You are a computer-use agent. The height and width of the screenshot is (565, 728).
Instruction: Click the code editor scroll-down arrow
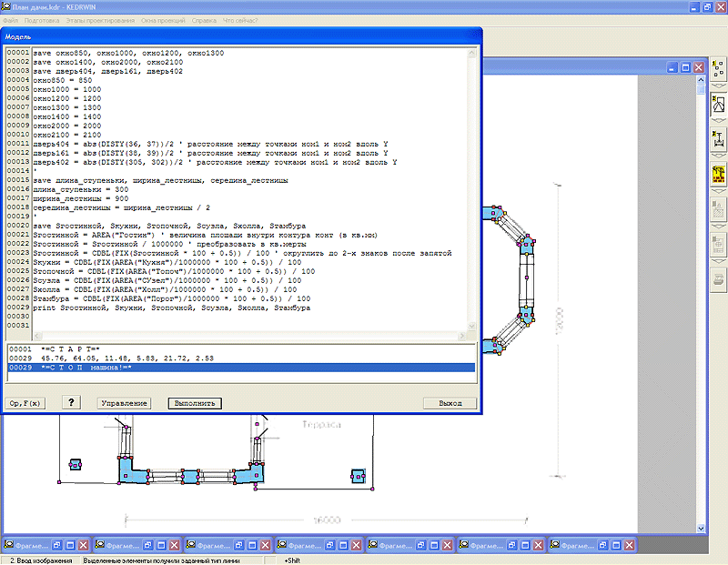click(471, 327)
